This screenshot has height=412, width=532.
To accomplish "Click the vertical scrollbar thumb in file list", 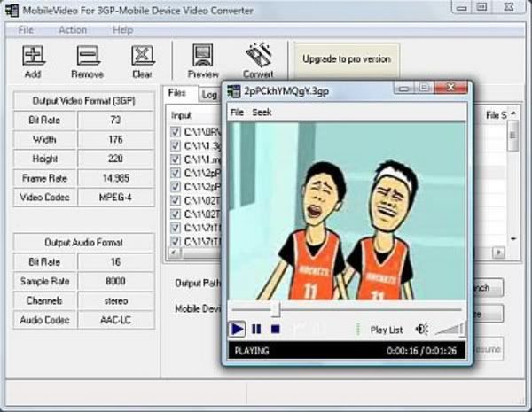I will [x=513, y=136].
